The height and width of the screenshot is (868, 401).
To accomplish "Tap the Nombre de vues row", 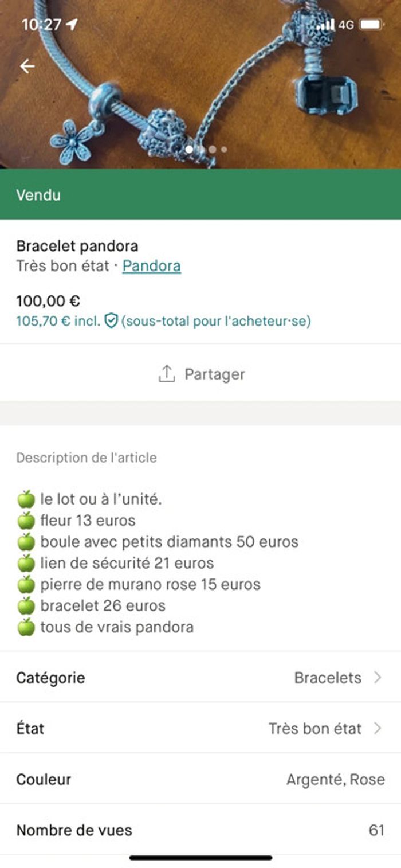I will [x=200, y=830].
